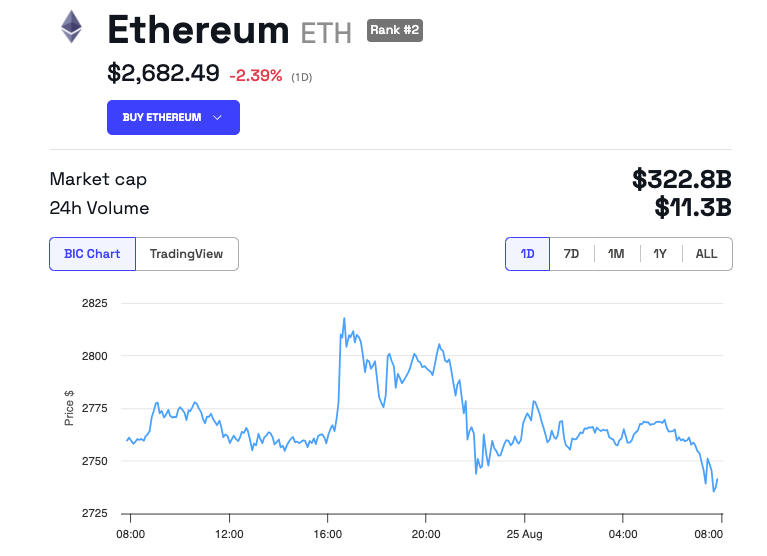Click the price peak on the chart line

(344, 320)
